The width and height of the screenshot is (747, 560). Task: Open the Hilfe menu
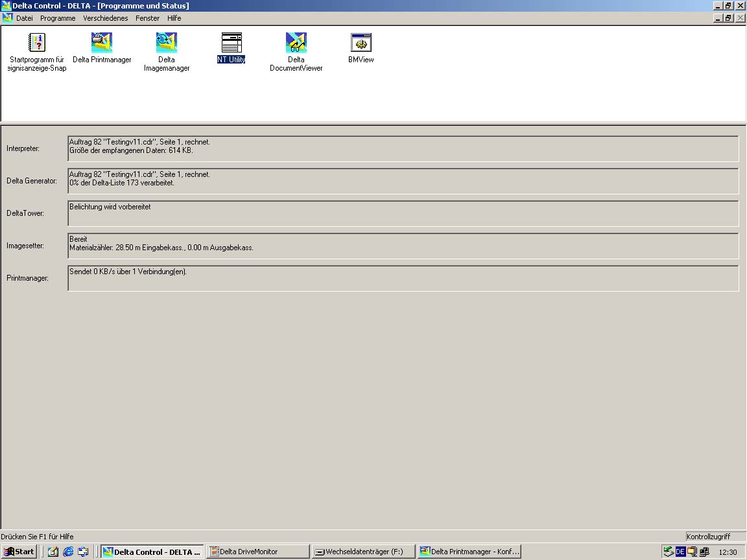pyautogui.click(x=174, y=18)
